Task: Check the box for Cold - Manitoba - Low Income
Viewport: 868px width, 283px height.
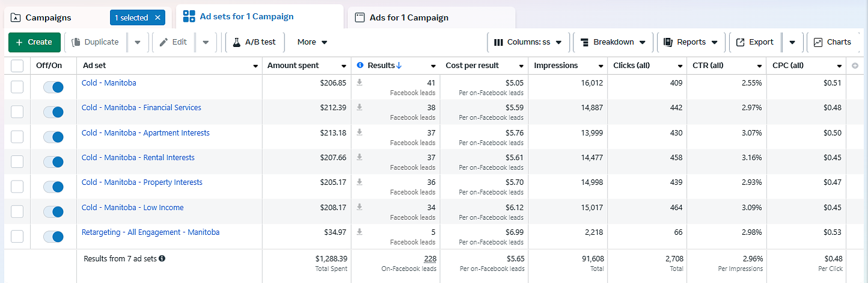Action: click(x=17, y=211)
